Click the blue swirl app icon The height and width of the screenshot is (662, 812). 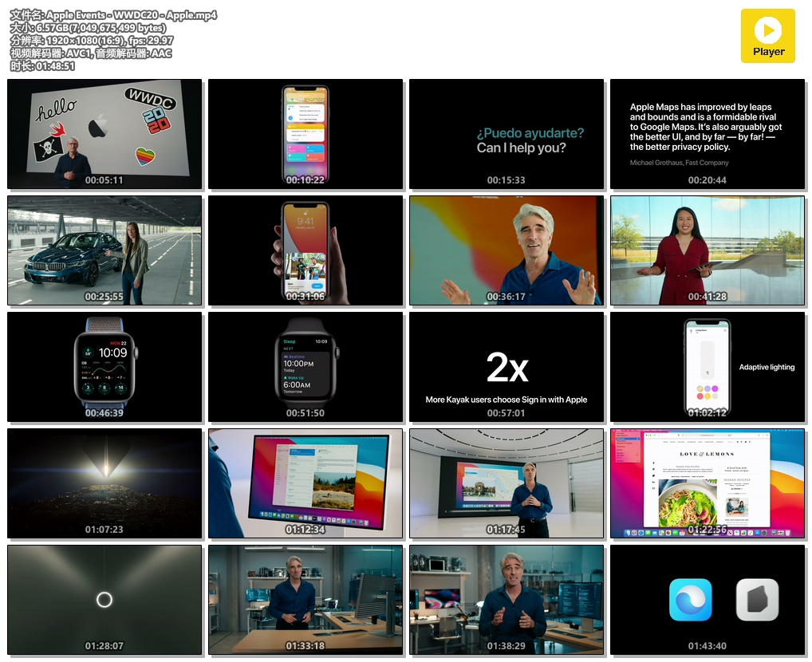[690, 599]
